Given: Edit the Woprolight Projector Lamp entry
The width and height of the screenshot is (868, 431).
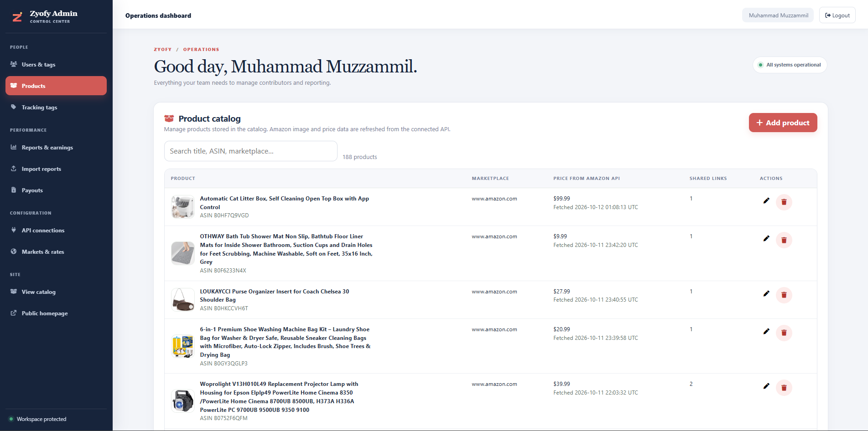Looking at the screenshot, I should (766, 386).
